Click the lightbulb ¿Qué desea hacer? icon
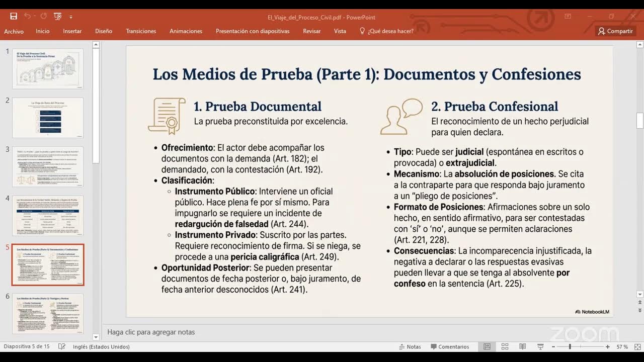 point(362,31)
